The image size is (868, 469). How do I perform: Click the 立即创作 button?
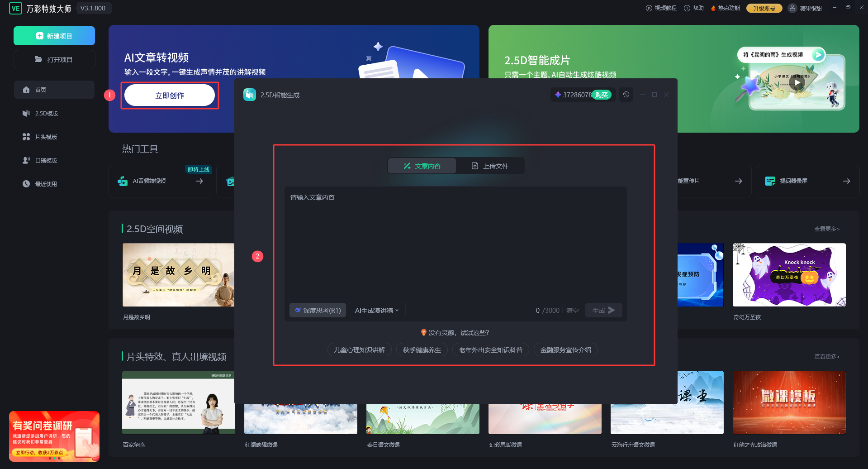click(x=170, y=96)
